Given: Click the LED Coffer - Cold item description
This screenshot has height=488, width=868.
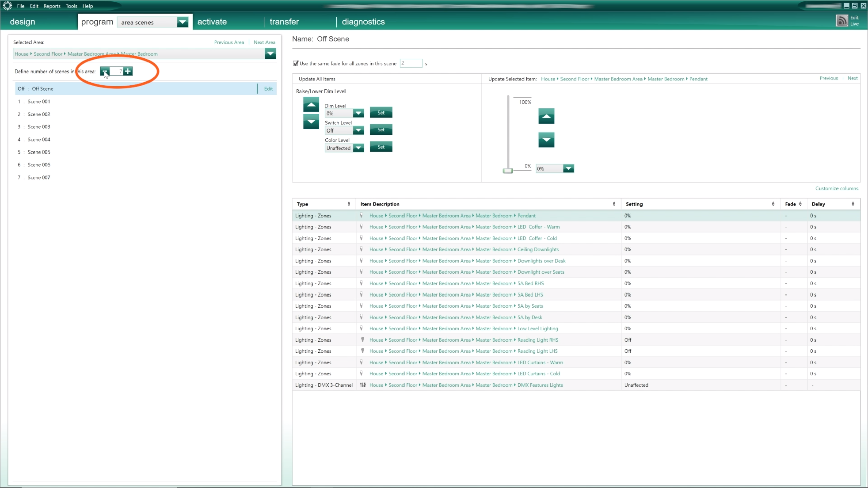Looking at the screenshot, I should click(537, 238).
